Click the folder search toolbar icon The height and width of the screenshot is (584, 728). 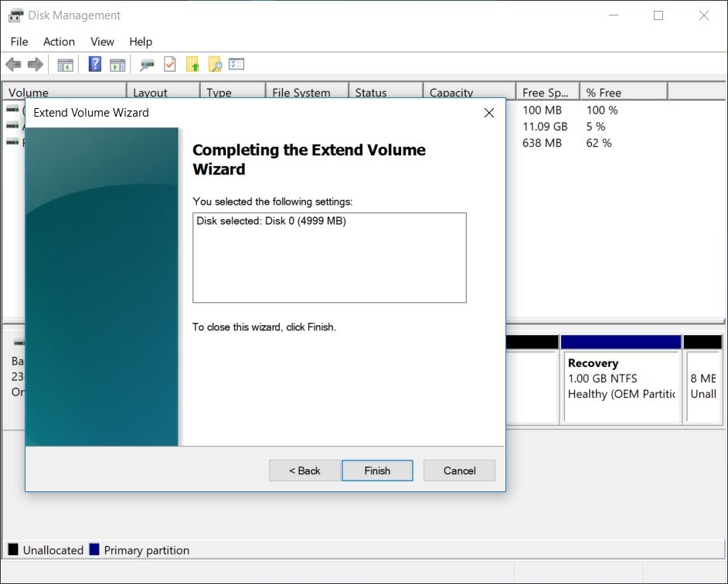pyautogui.click(x=215, y=64)
